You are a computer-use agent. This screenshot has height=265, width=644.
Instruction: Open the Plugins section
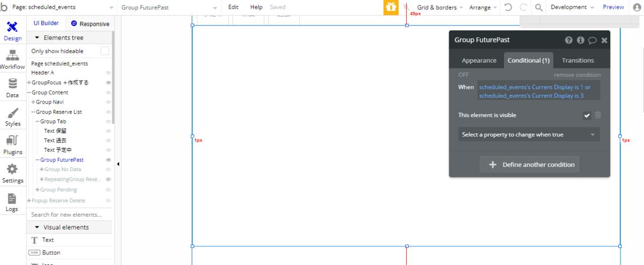(x=13, y=145)
